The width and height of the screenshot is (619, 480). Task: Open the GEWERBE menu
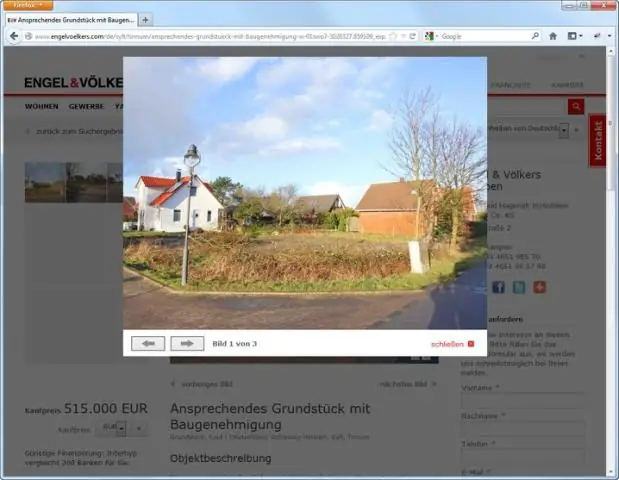pos(86,106)
